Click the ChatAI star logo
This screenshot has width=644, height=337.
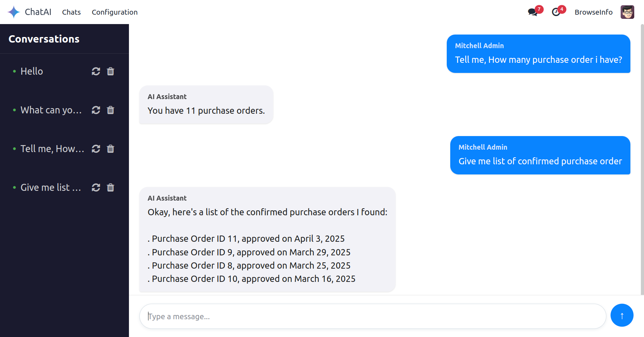click(x=14, y=12)
